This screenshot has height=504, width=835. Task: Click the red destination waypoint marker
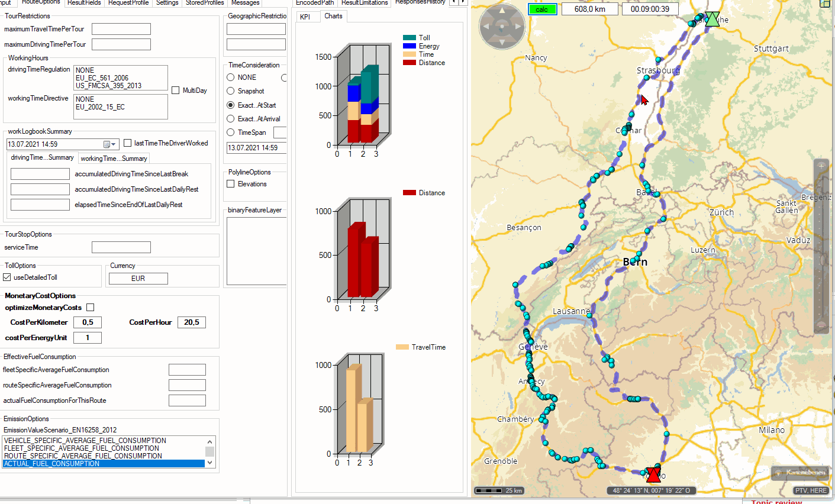[x=653, y=474]
